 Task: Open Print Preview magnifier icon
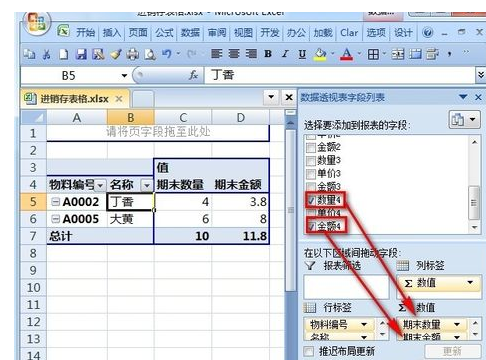(x=150, y=54)
